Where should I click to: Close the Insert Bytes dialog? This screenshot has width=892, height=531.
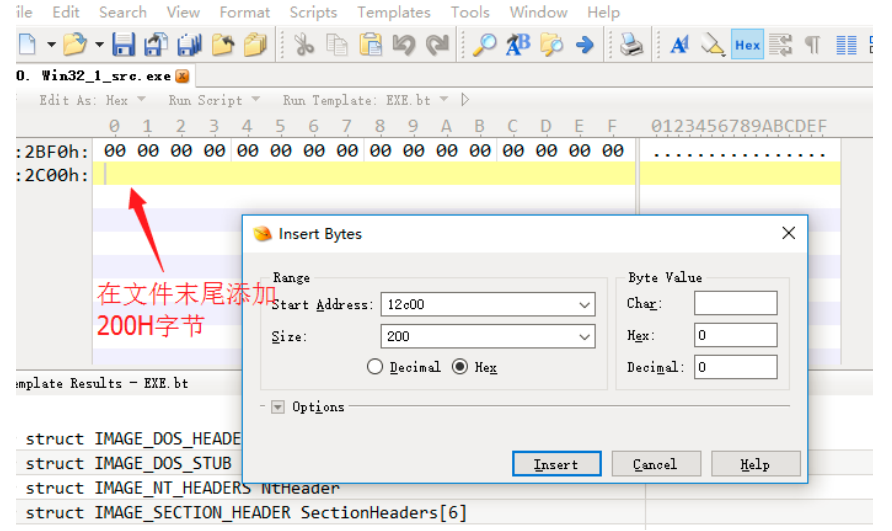coord(788,233)
